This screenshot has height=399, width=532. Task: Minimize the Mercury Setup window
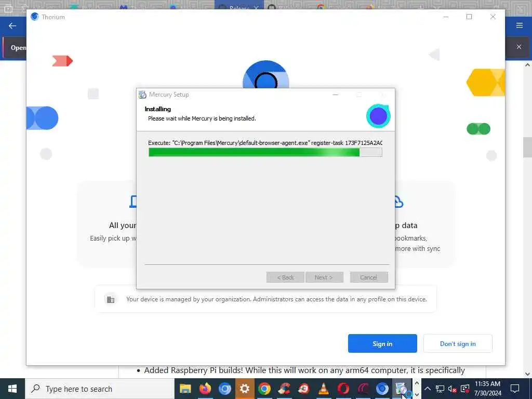point(335,95)
